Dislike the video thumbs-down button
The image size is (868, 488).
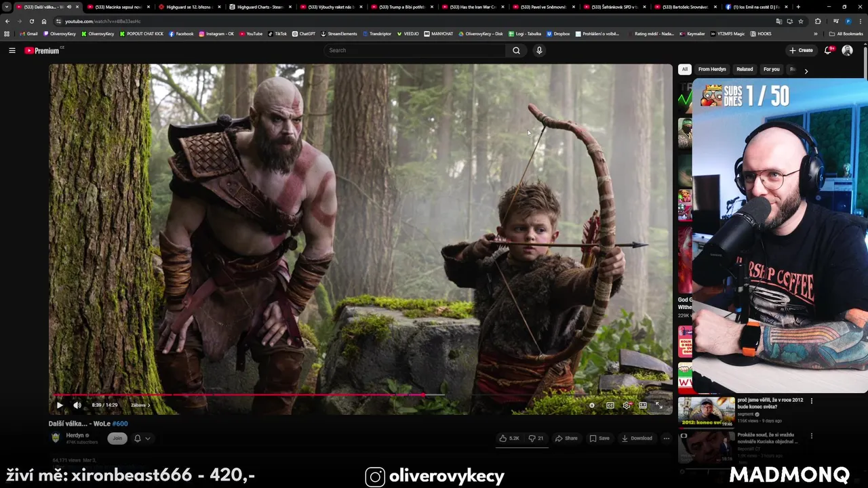pos(536,439)
